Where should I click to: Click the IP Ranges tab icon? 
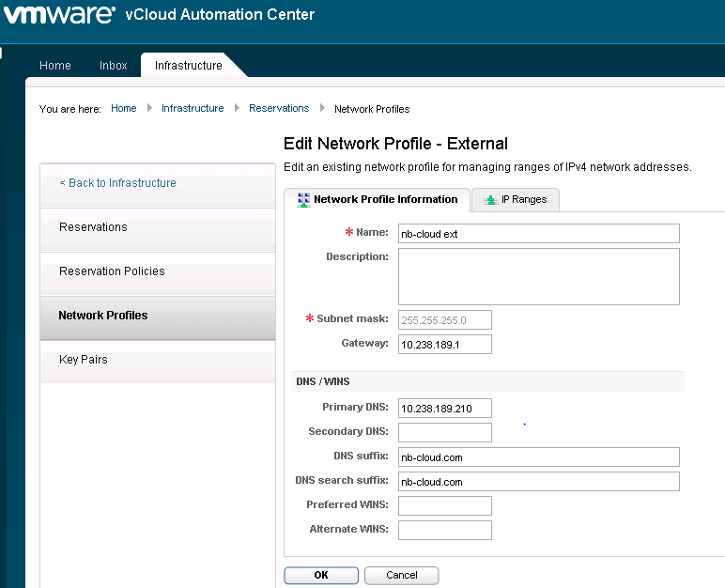pos(490,200)
